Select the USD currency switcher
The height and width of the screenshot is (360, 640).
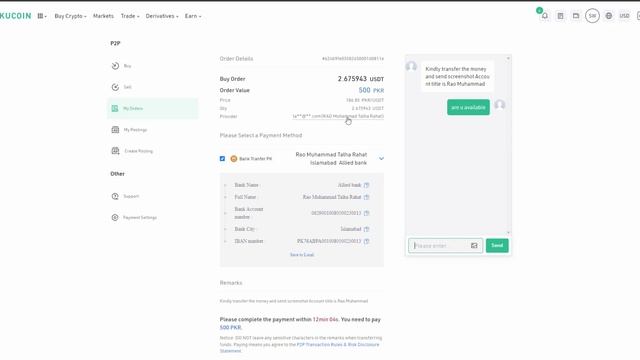[624, 16]
